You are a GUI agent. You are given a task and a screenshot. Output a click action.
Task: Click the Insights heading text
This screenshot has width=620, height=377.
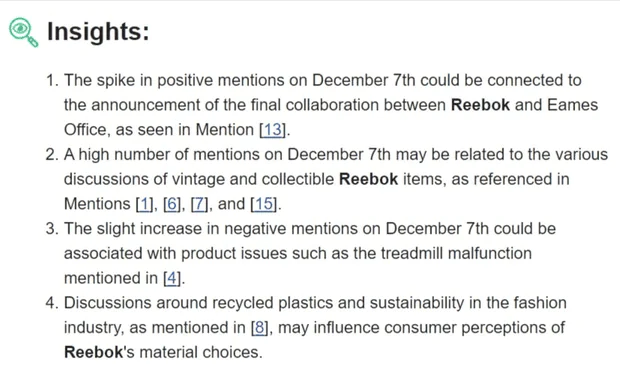pos(98,31)
